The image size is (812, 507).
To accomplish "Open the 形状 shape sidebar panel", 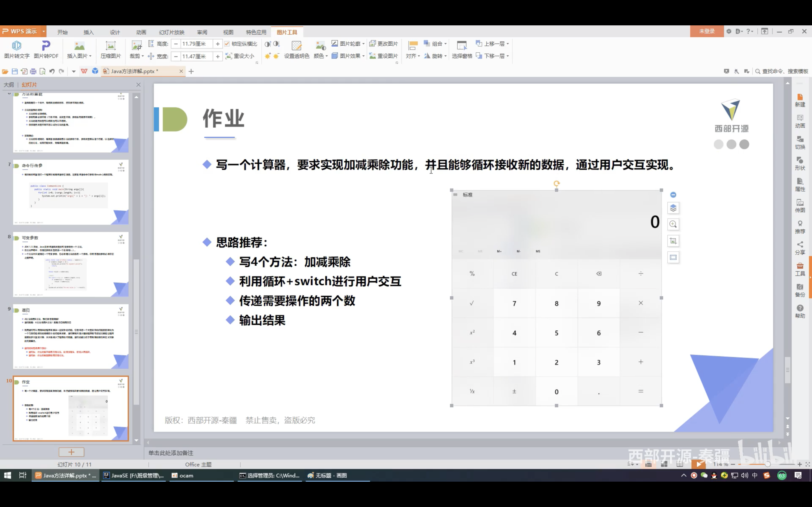I will tap(800, 163).
